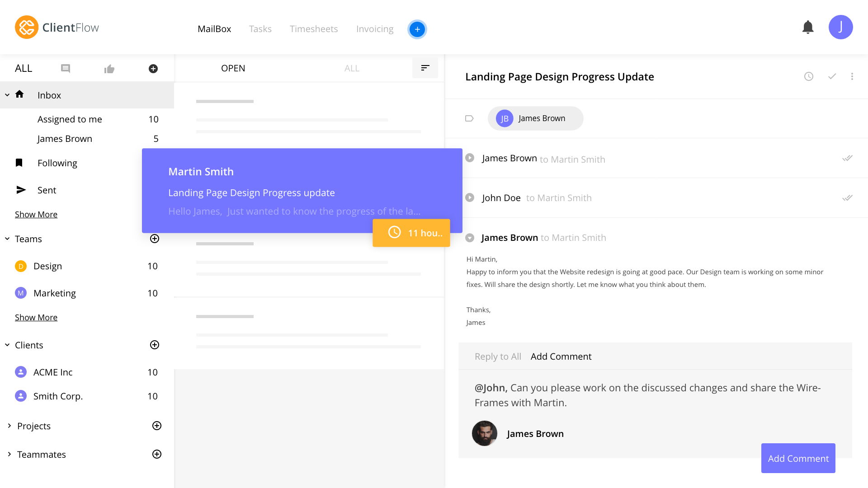Collapse the open James Brown message
Screen dimensions: 868x488
(x=470, y=238)
